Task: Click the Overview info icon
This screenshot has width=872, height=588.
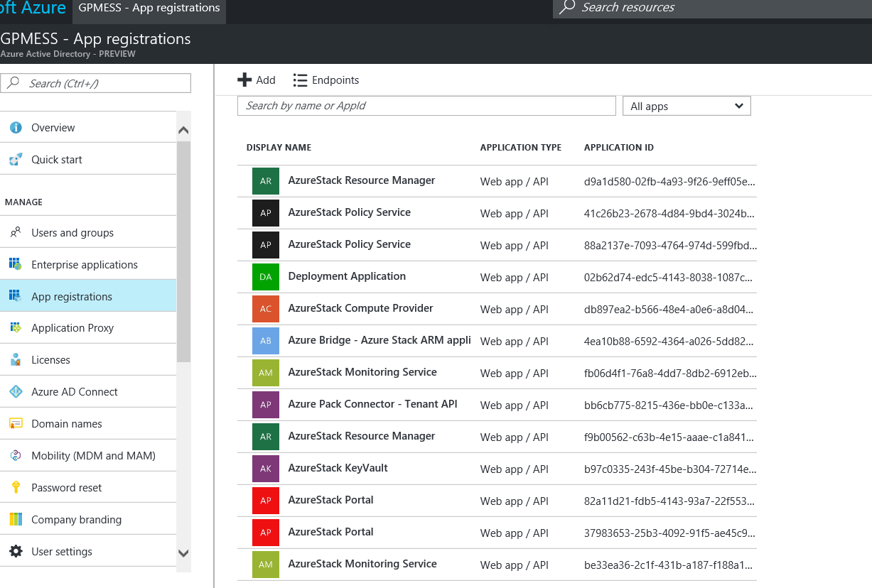Action: (16, 128)
